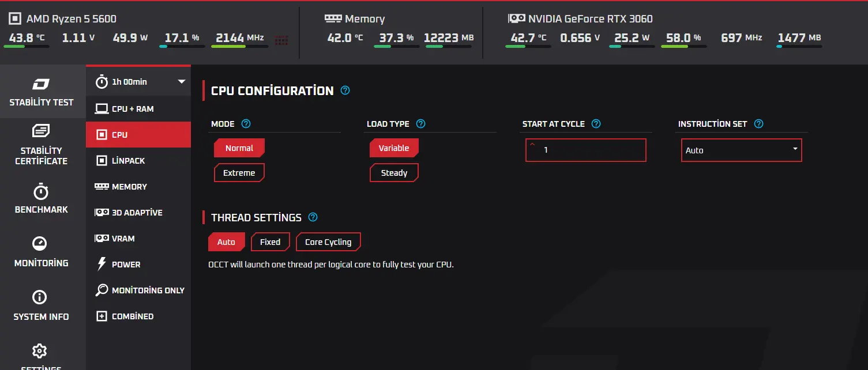The width and height of the screenshot is (868, 370).
Task: Click the OCCT thread description text
Action: pos(331,265)
